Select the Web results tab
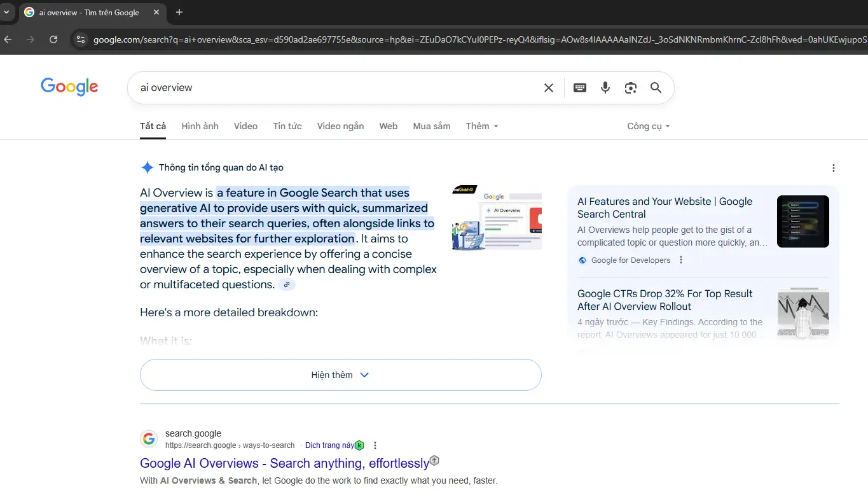The image size is (868, 504). (389, 126)
